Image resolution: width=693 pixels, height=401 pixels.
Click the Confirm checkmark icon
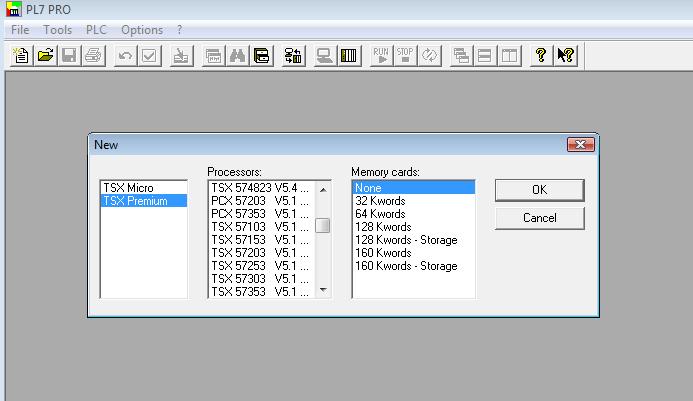click(149, 56)
